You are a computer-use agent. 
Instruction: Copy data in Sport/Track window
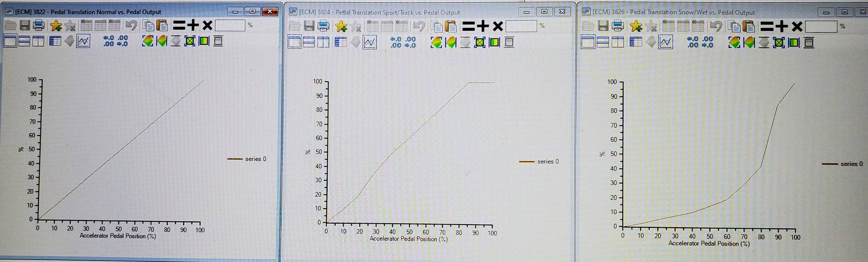click(436, 26)
